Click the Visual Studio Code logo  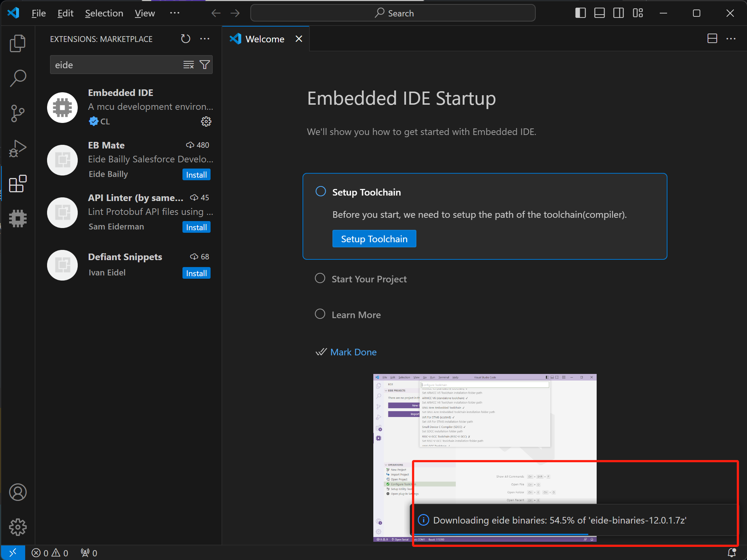tap(14, 13)
